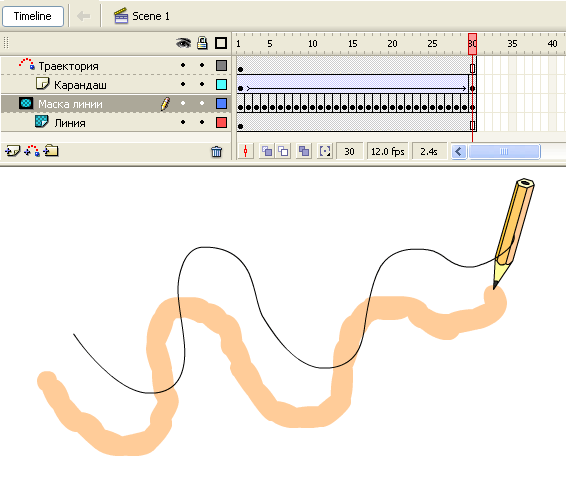The height and width of the screenshot is (490, 566).
Task: Toggle lock dot of Карандаш layer
Action: pyautogui.click(x=202, y=84)
